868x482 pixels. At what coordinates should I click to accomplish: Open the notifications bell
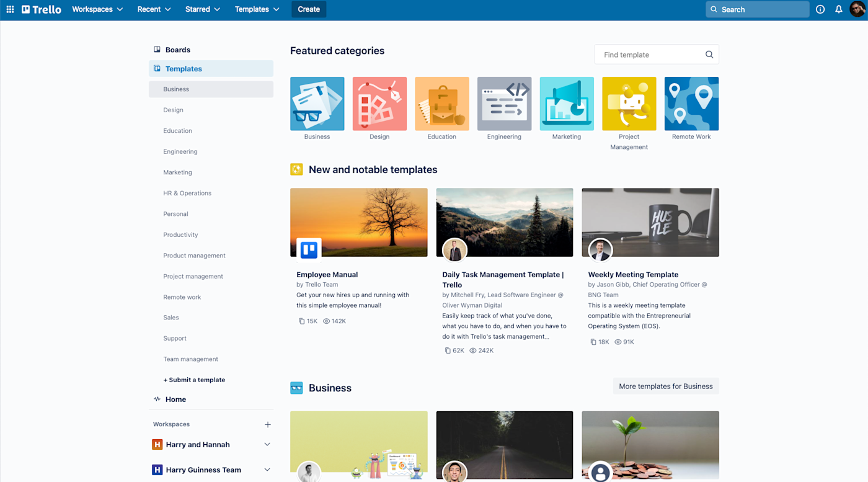[839, 9]
